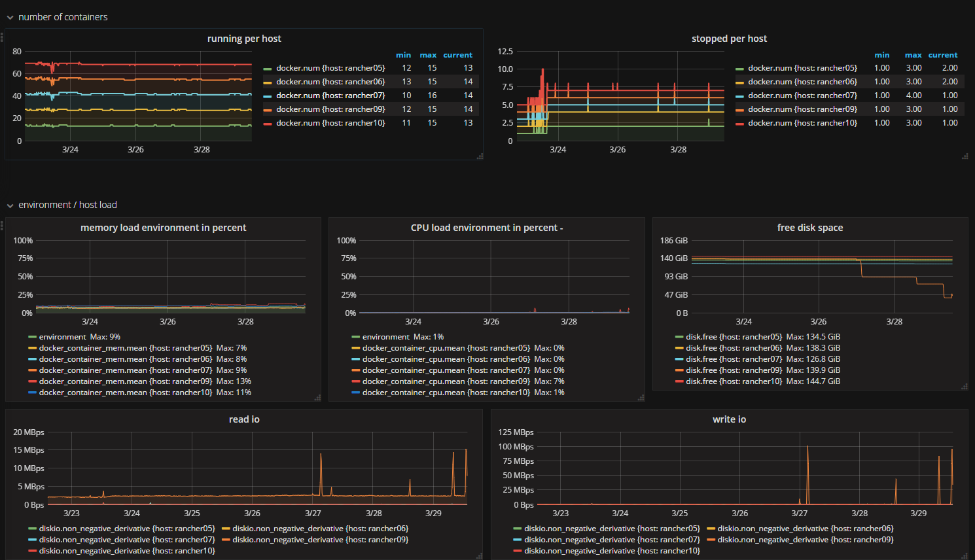The width and height of the screenshot is (975, 560).
Task: Sort stopped per host legend by min
Action: coord(881,55)
